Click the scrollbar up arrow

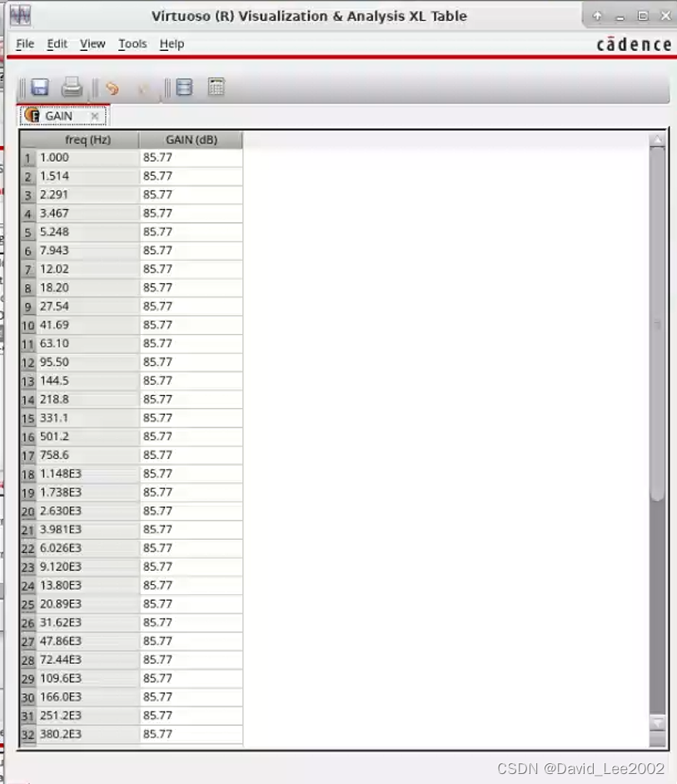658,141
